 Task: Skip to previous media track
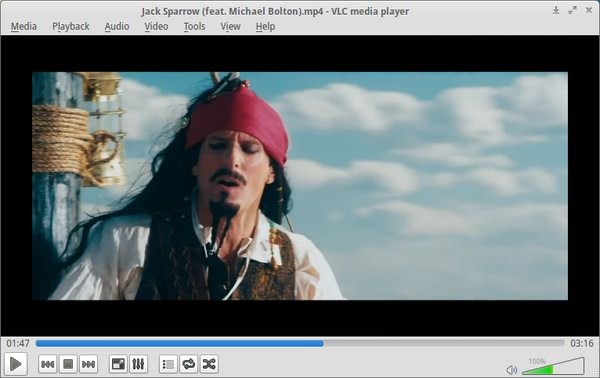tap(47, 364)
